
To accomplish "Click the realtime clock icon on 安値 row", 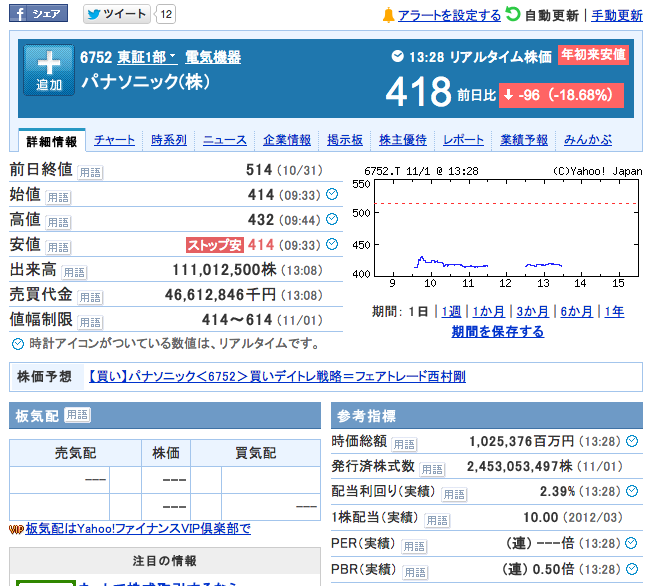I will [332, 244].
